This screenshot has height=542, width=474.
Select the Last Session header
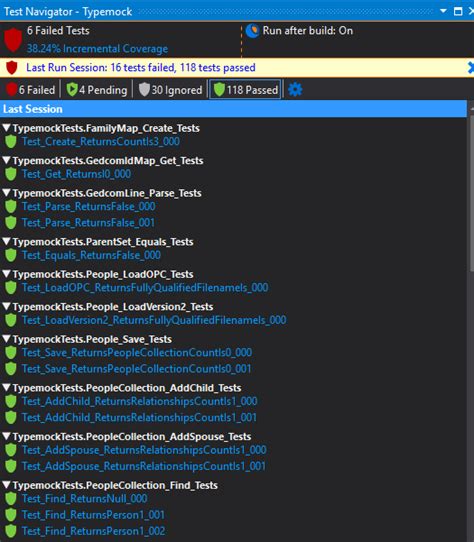click(233, 109)
